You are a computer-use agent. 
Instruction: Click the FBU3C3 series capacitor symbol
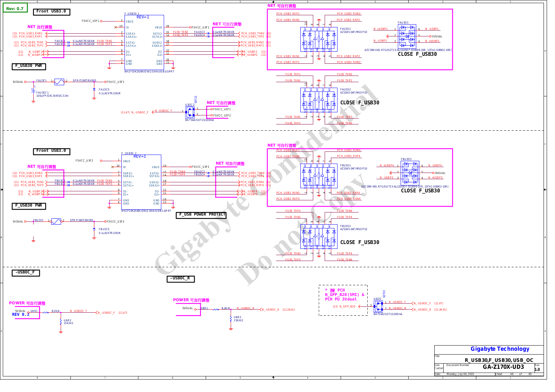pos(208,173)
